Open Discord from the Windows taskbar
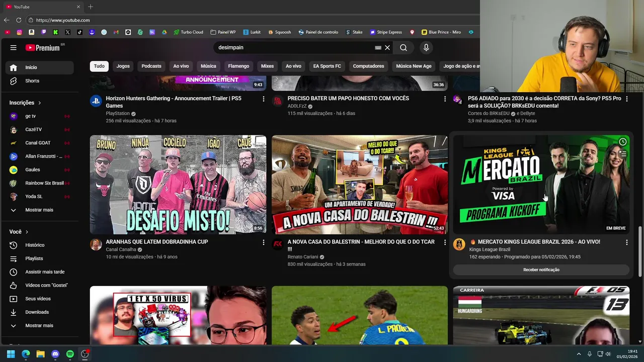The image size is (644, 362). coord(55,354)
